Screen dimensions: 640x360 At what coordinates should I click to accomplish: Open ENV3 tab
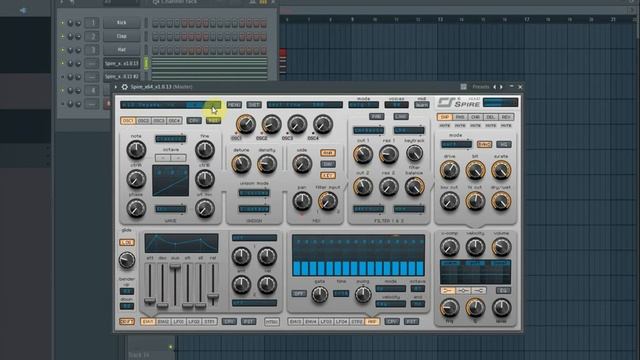pos(295,322)
